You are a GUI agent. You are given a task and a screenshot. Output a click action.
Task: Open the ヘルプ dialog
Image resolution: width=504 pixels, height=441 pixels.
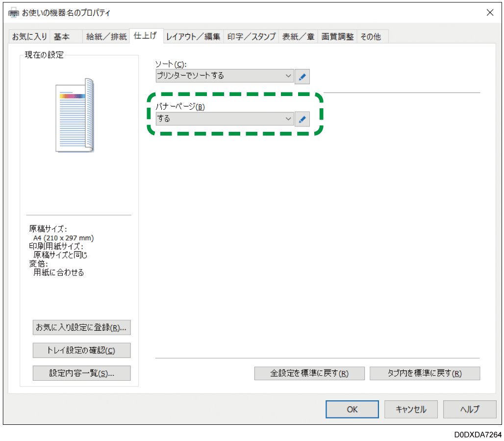point(469,409)
